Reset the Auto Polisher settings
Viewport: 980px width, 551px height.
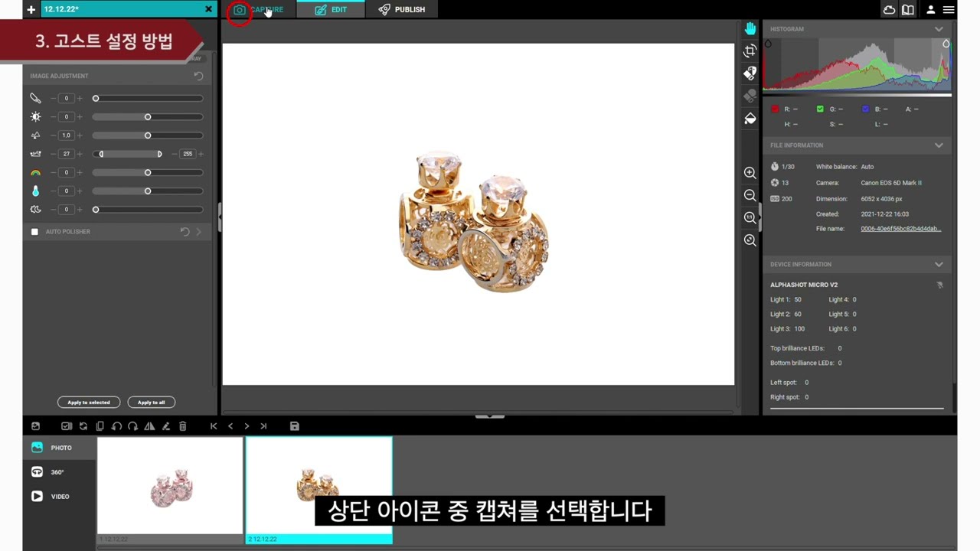(185, 232)
